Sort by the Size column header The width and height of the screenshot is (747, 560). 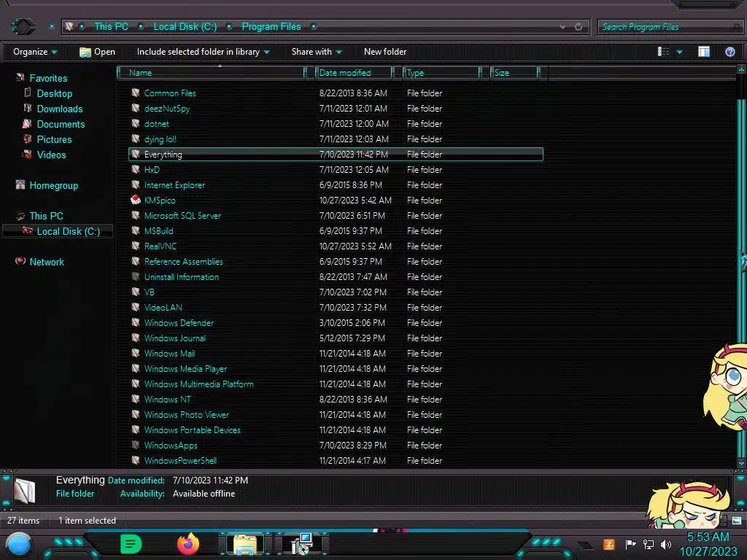tap(515, 73)
